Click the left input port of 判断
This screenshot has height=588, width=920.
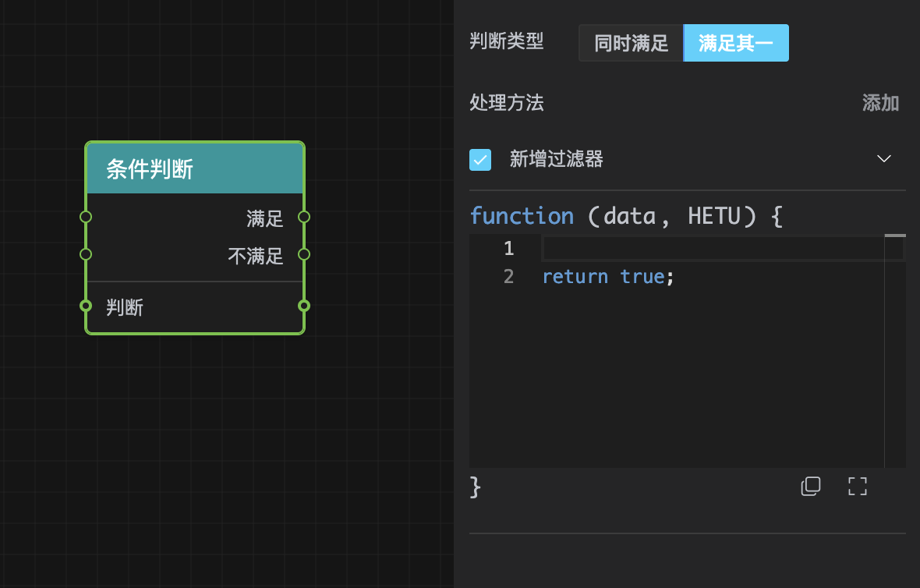tap(86, 306)
